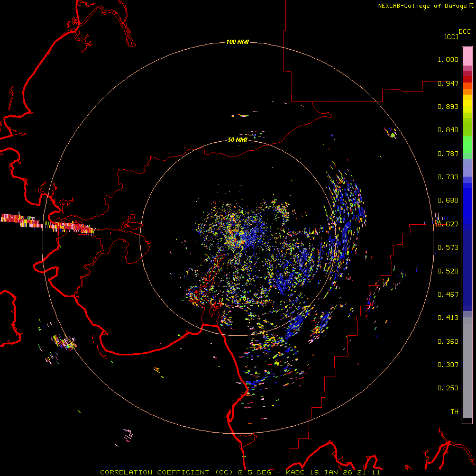
Task: Click the 0.787 scale value
Action: pos(448,153)
